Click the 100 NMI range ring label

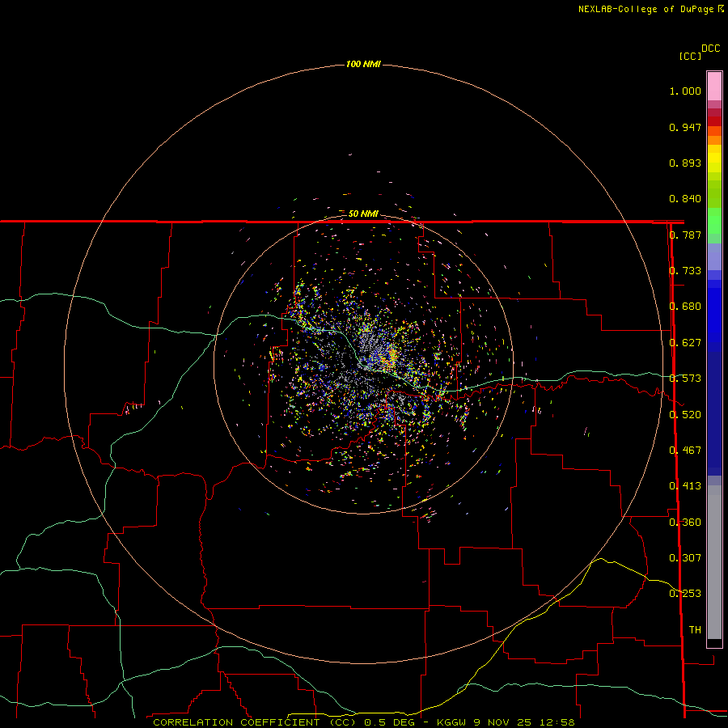pos(363,64)
